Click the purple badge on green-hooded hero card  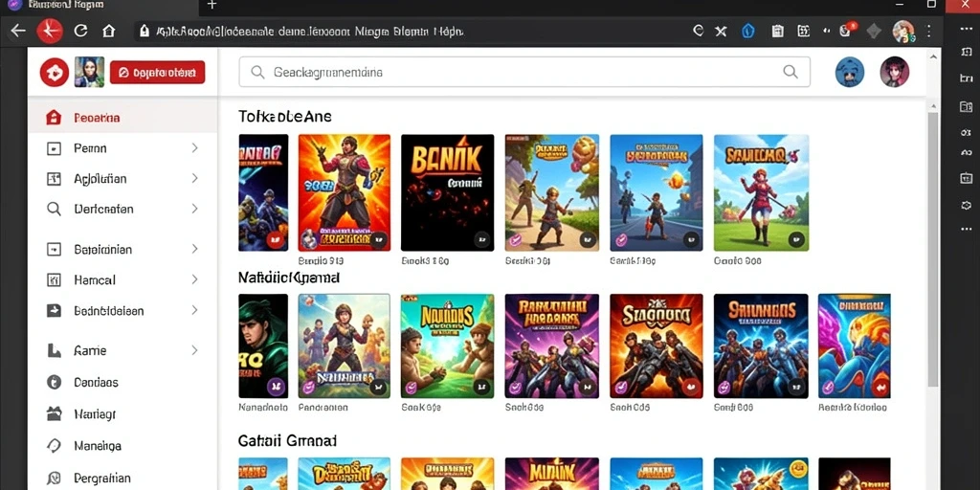point(276,387)
